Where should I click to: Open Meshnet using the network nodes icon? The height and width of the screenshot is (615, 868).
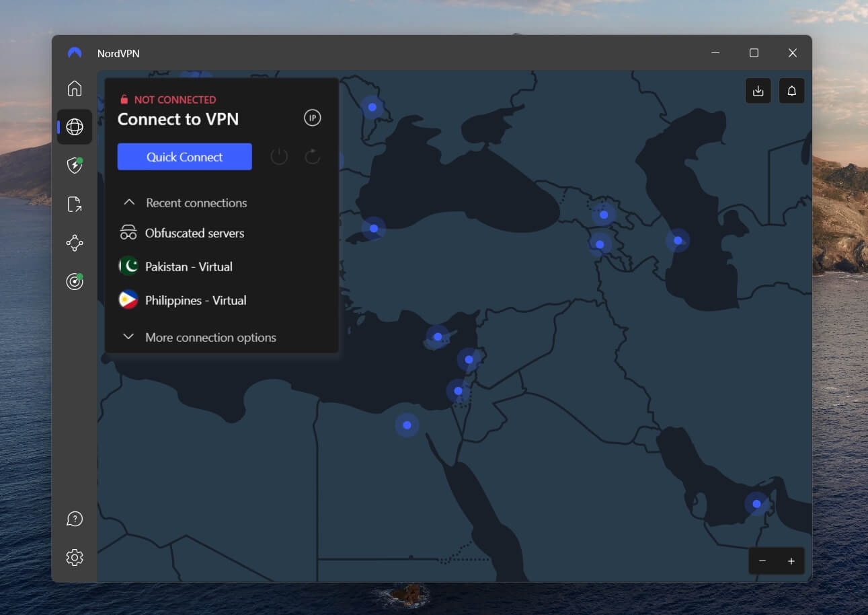[75, 243]
